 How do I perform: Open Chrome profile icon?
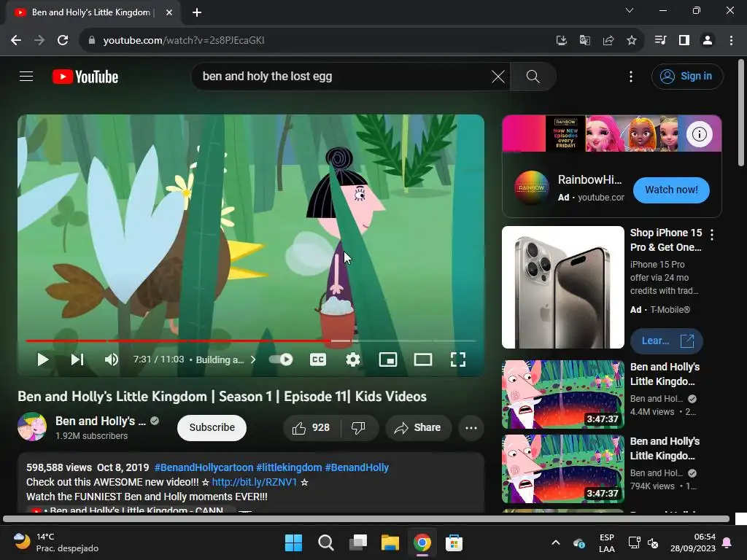[708, 41]
